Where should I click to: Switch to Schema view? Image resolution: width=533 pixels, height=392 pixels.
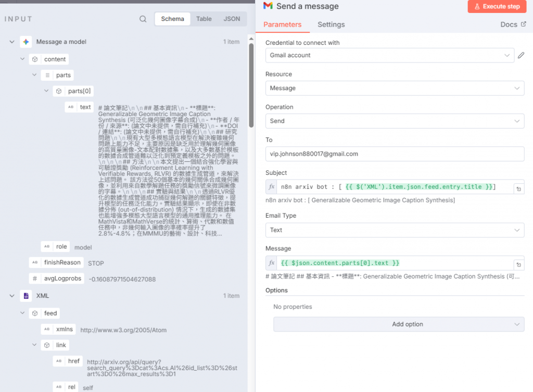click(x=172, y=19)
